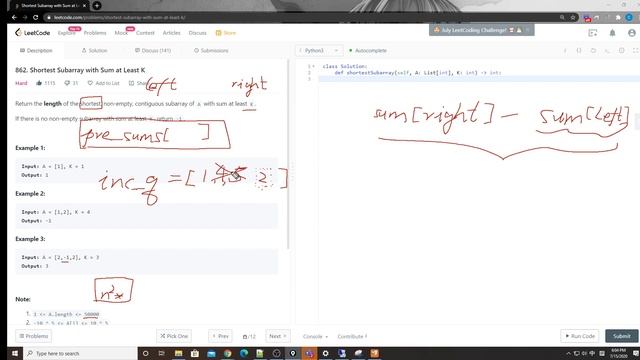
Task: Open the Articles link
Action: [171, 33]
